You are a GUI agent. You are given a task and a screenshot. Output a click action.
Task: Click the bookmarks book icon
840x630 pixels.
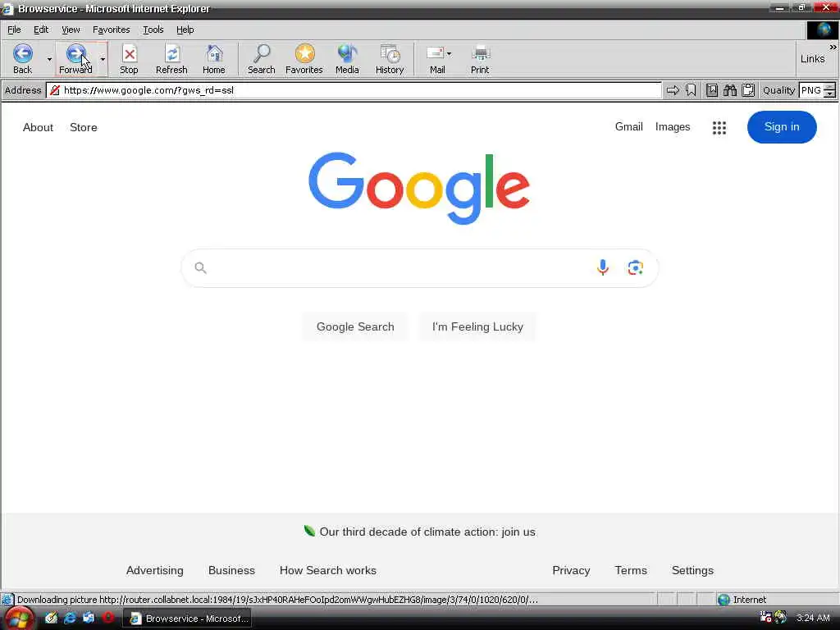pyautogui.click(x=712, y=90)
